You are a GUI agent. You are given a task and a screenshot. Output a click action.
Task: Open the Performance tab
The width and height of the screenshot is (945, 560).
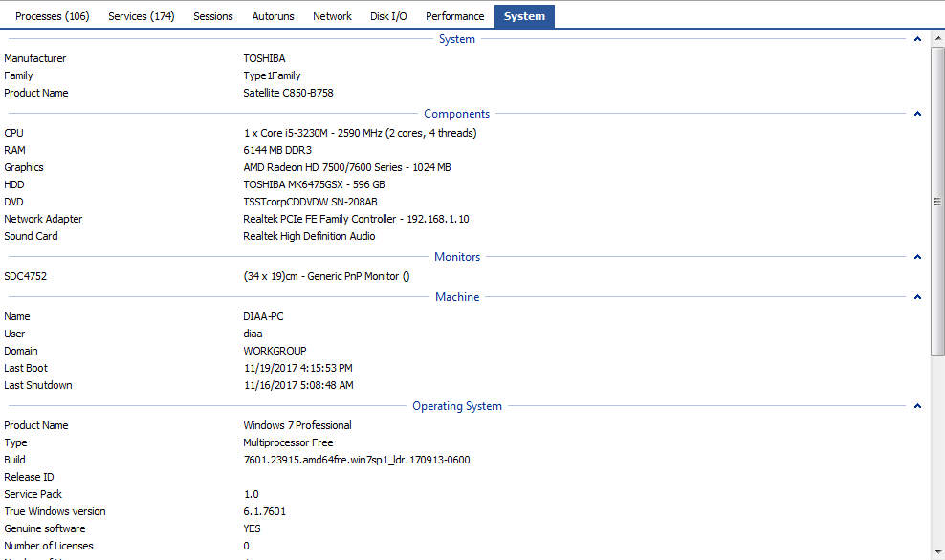pos(454,16)
